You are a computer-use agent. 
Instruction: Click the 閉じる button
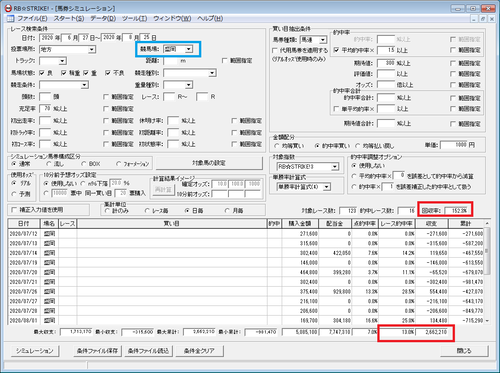[464, 351]
